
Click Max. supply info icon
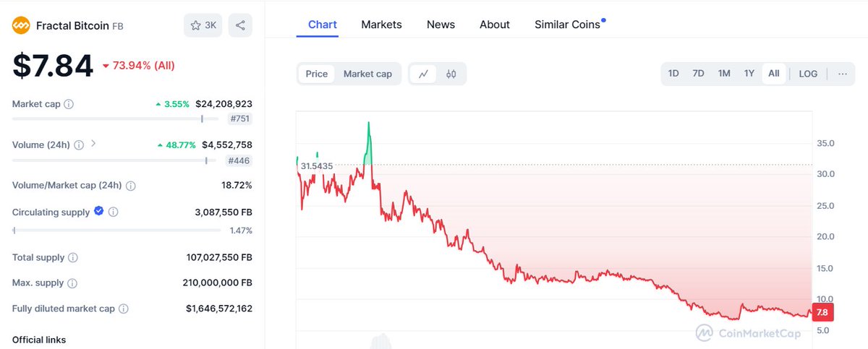click(x=72, y=283)
